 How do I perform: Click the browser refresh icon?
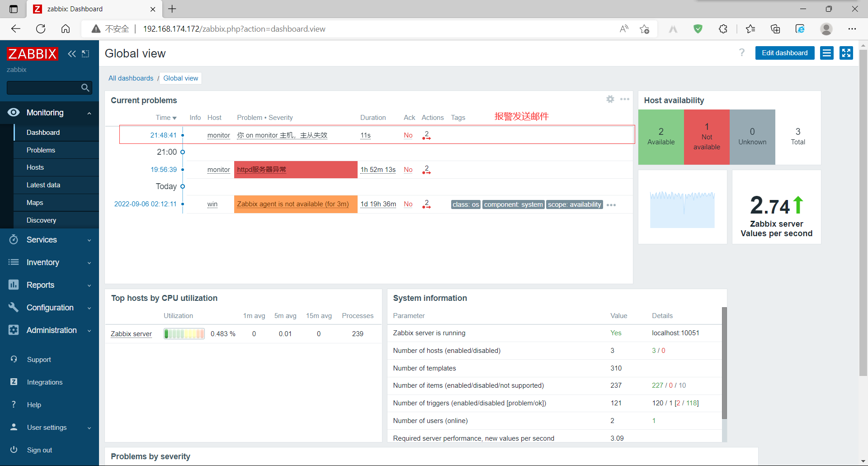pos(41,29)
